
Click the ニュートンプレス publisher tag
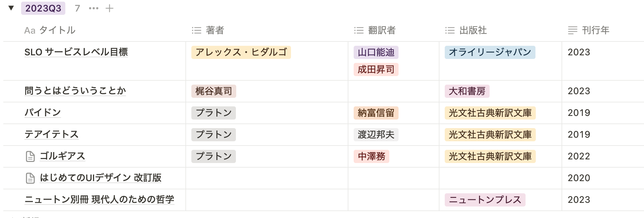point(485,200)
